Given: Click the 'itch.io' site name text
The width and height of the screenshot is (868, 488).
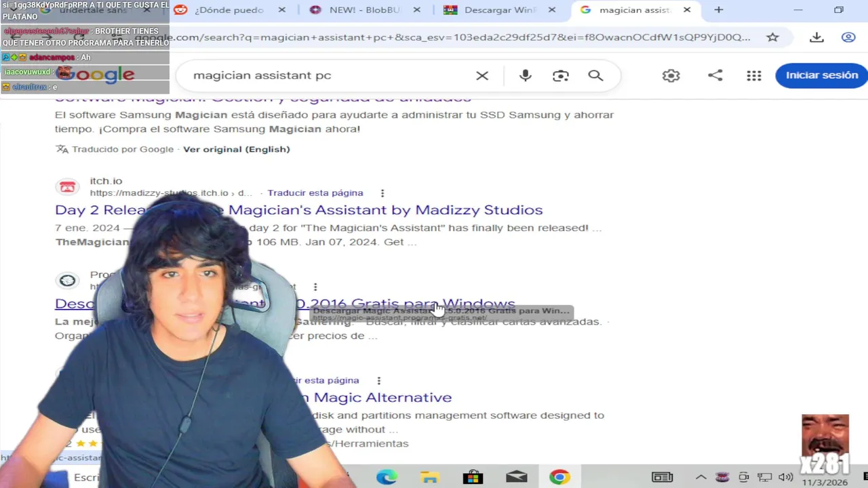Looking at the screenshot, I should pos(106,181).
